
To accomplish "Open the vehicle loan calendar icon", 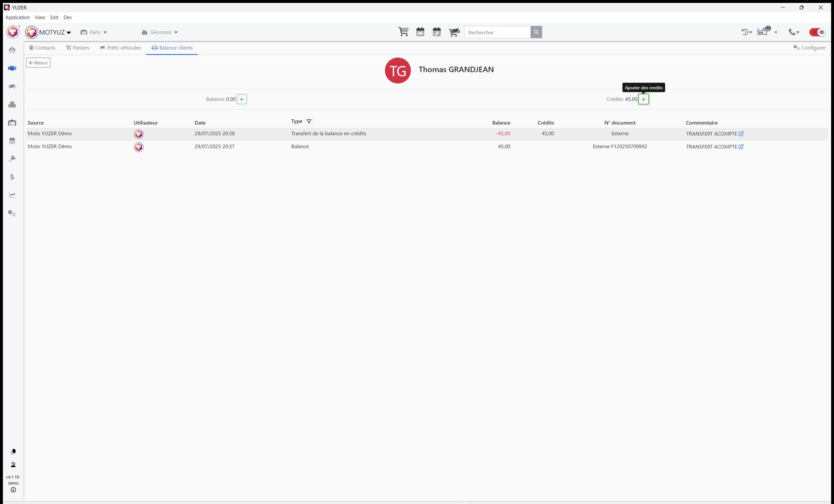I will pos(420,32).
